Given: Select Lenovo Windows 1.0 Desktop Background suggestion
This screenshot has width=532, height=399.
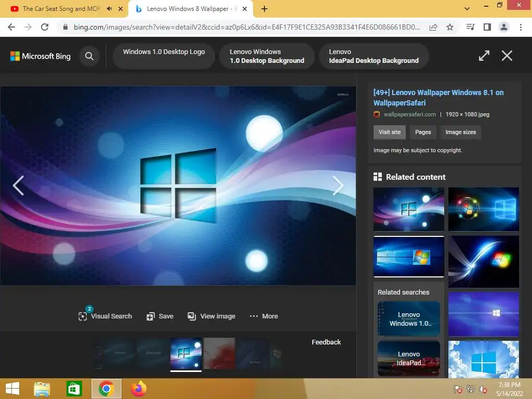Looking at the screenshot, I should pos(267,56).
